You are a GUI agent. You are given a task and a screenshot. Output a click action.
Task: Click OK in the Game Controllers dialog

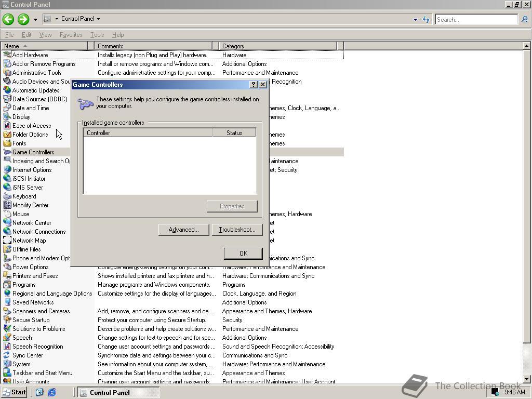click(243, 254)
